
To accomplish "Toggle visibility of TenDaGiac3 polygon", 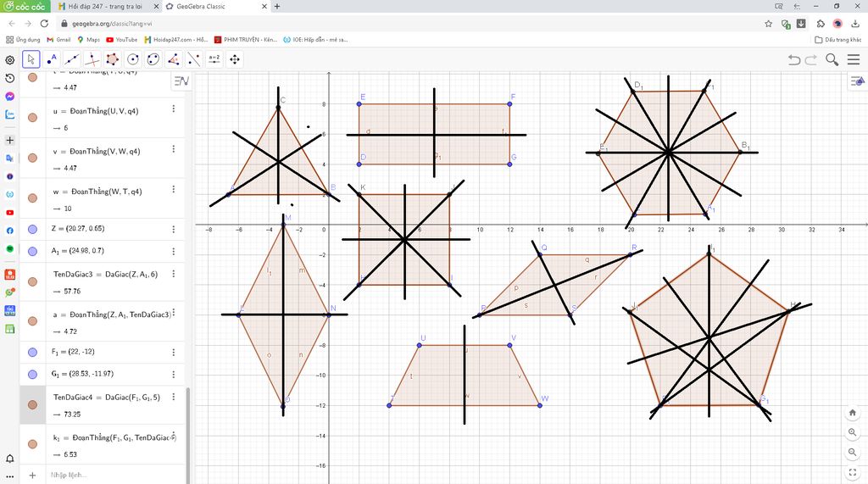I will tap(33, 282).
